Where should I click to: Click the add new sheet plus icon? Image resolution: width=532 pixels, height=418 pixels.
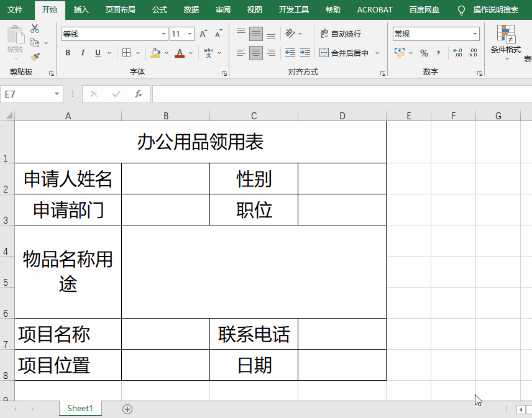coord(127,409)
